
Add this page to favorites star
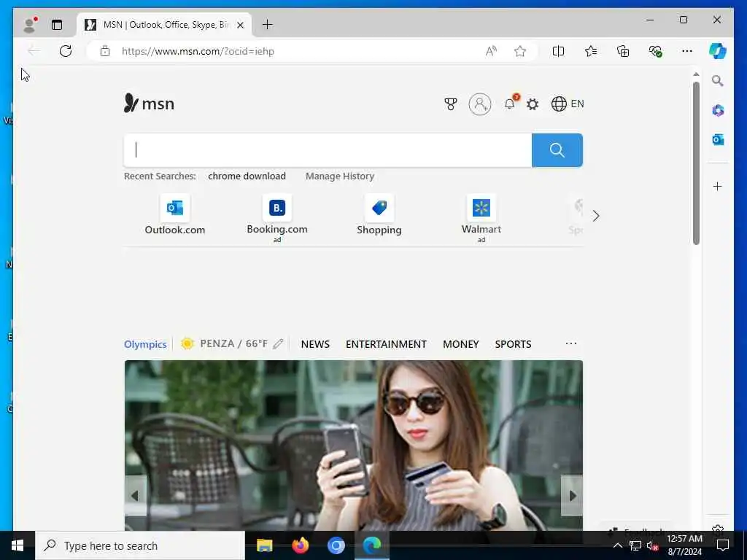point(520,51)
